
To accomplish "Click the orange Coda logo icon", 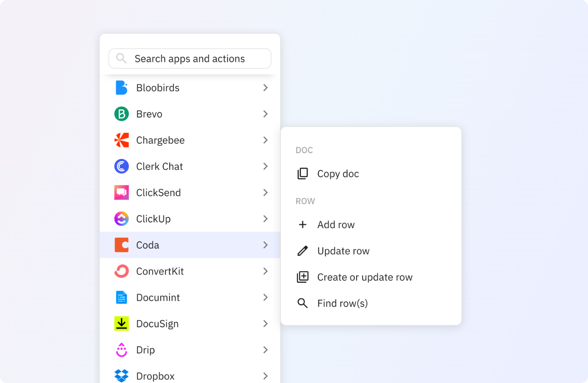I will coord(121,245).
